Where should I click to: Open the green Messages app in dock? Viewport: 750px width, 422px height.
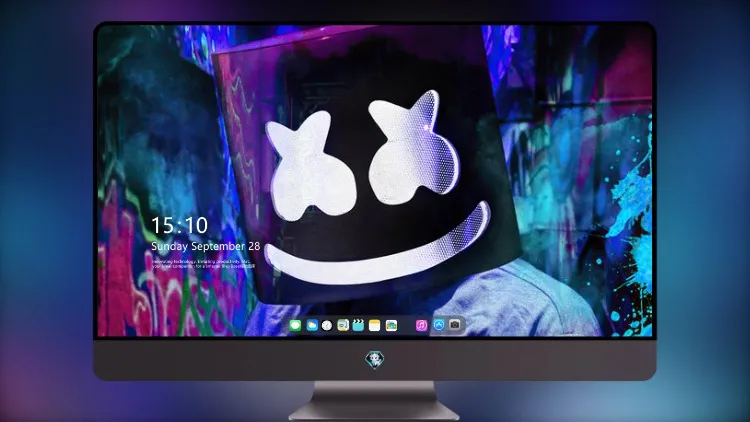295,325
